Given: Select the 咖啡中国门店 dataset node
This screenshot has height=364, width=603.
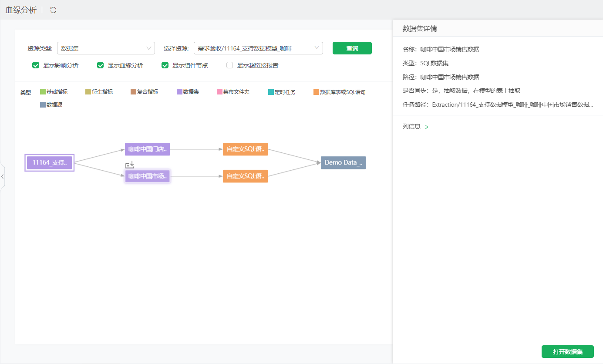Looking at the screenshot, I should tap(147, 149).
